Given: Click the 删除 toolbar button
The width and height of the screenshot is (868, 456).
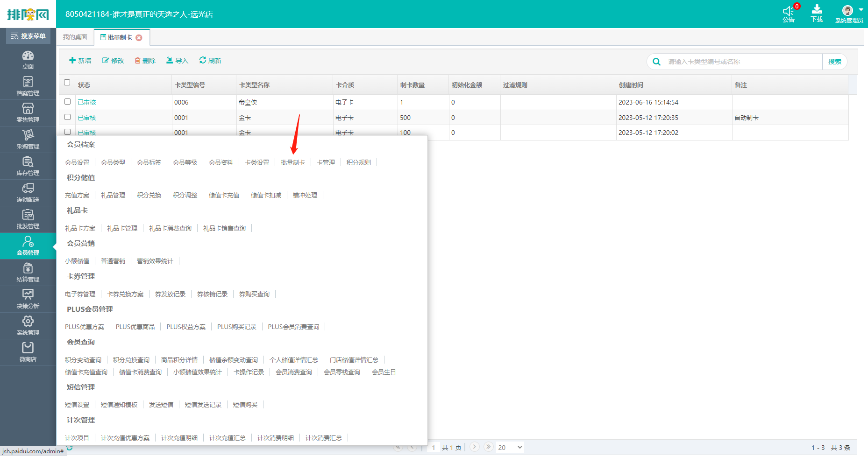Looking at the screenshot, I should pyautogui.click(x=145, y=61).
